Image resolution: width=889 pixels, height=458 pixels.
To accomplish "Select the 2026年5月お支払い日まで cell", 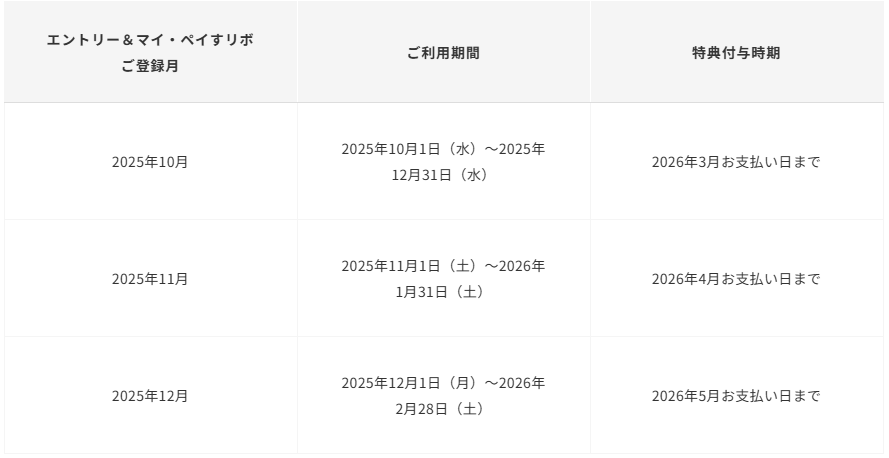I will [736, 396].
